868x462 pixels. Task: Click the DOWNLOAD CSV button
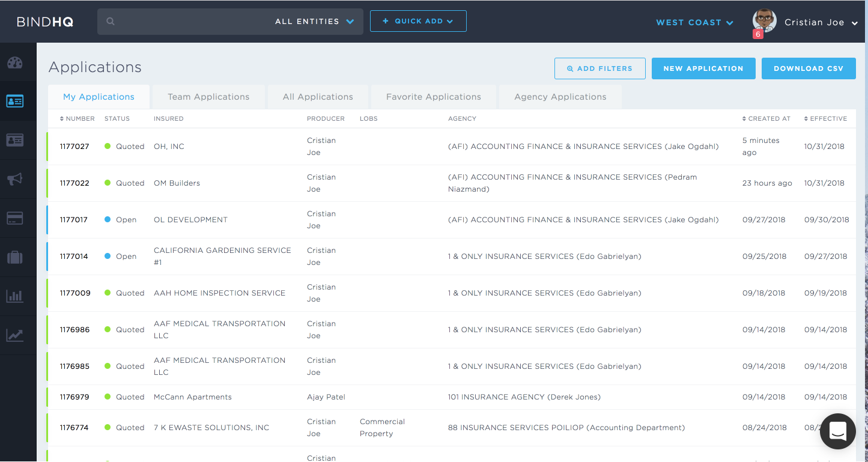pyautogui.click(x=809, y=68)
